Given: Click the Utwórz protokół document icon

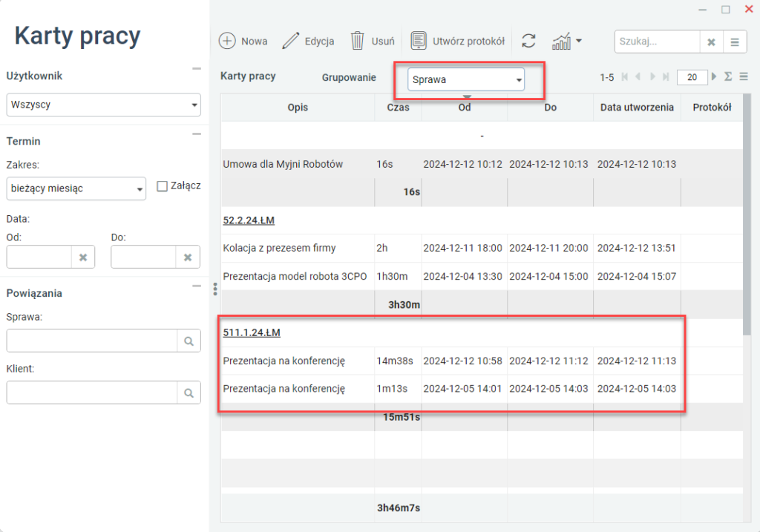Looking at the screenshot, I should pyautogui.click(x=419, y=42).
